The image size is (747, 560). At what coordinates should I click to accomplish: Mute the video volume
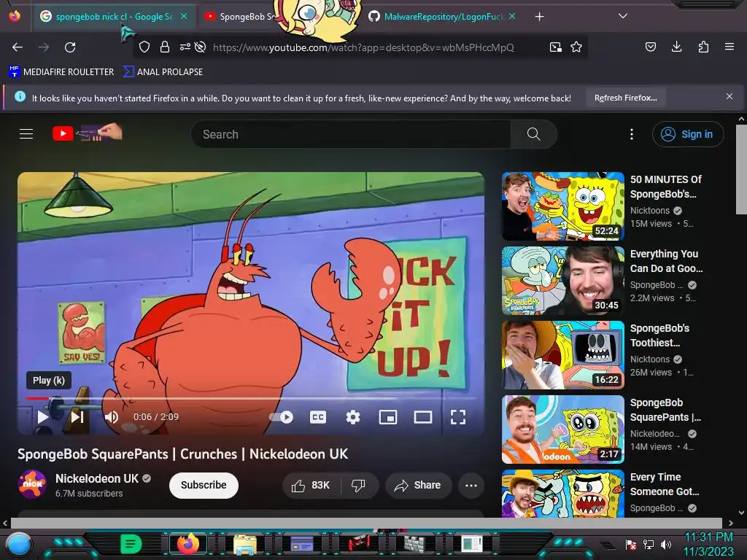coord(112,417)
